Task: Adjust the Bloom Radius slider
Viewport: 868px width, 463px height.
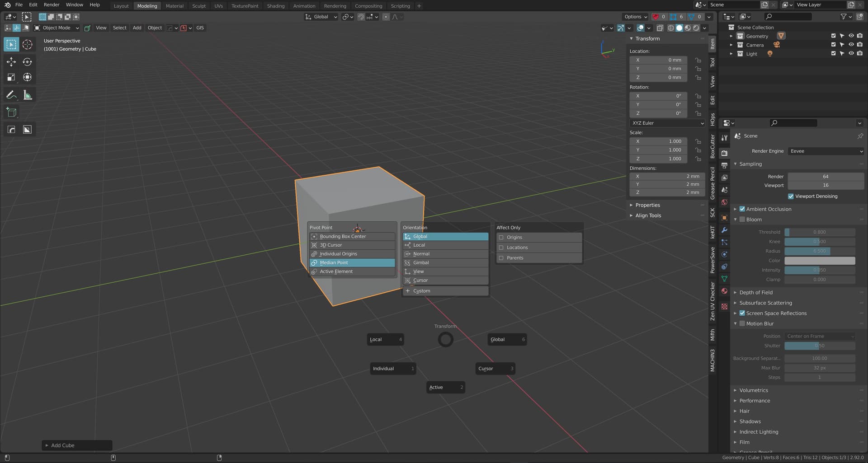Action: (x=819, y=251)
